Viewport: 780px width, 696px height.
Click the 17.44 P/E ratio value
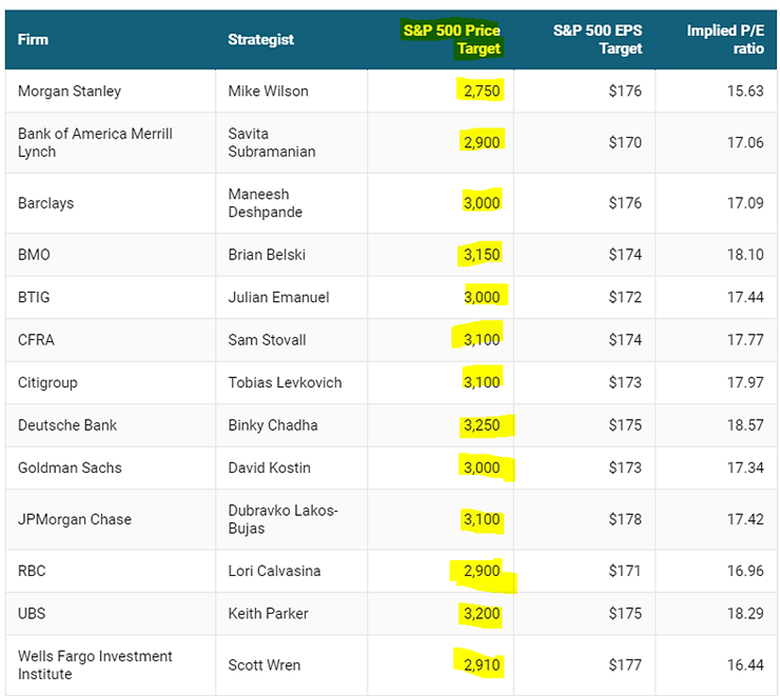click(745, 298)
